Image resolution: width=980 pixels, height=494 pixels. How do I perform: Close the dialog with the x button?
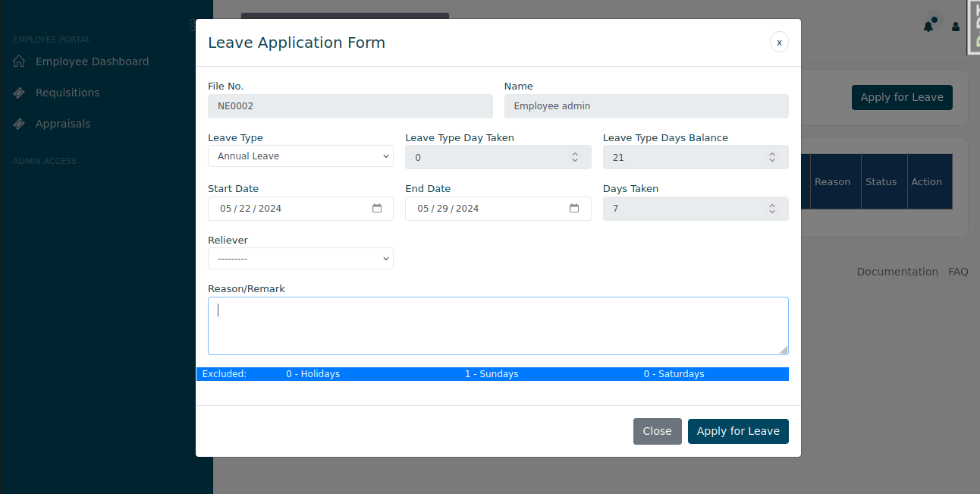point(779,42)
